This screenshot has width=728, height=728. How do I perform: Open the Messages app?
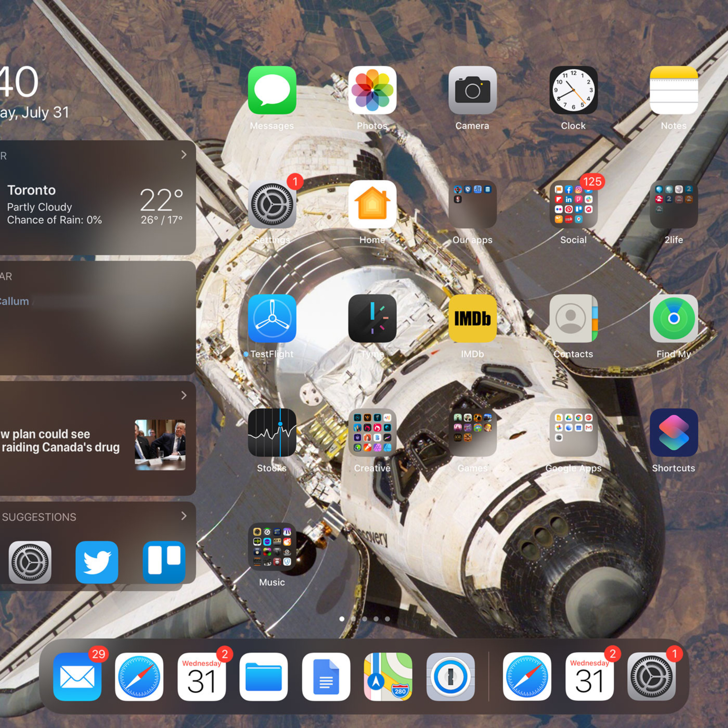[272, 91]
